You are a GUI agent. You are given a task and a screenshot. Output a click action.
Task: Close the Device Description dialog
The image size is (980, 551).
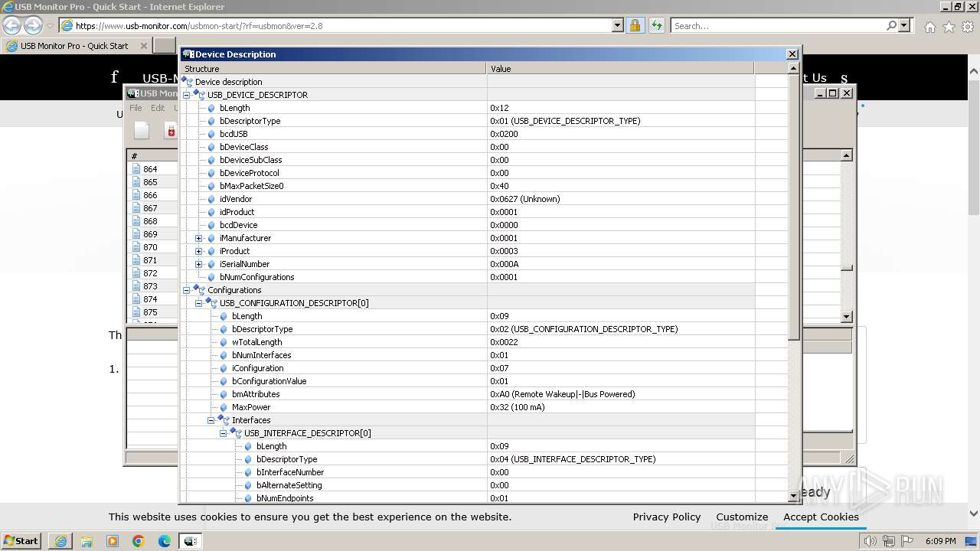pyautogui.click(x=792, y=54)
